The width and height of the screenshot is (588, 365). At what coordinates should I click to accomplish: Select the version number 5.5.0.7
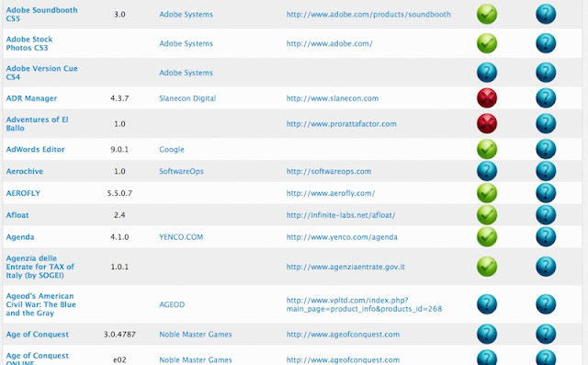point(119,193)
